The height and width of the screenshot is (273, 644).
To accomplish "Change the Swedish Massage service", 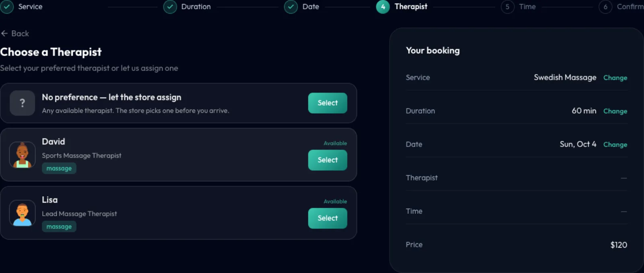I will pyautogui.click(x=615, y=78).
